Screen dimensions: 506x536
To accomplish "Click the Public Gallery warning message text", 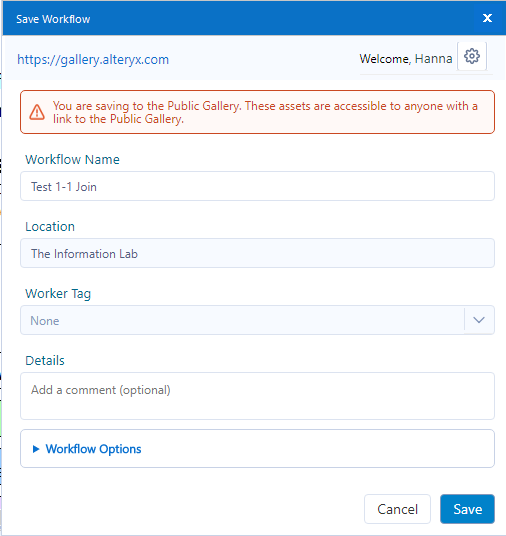I will coord(265,112).
